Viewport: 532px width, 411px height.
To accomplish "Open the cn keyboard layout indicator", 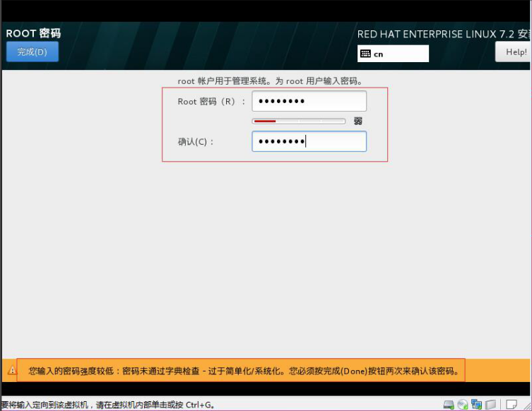I will [x=393, y=54].
